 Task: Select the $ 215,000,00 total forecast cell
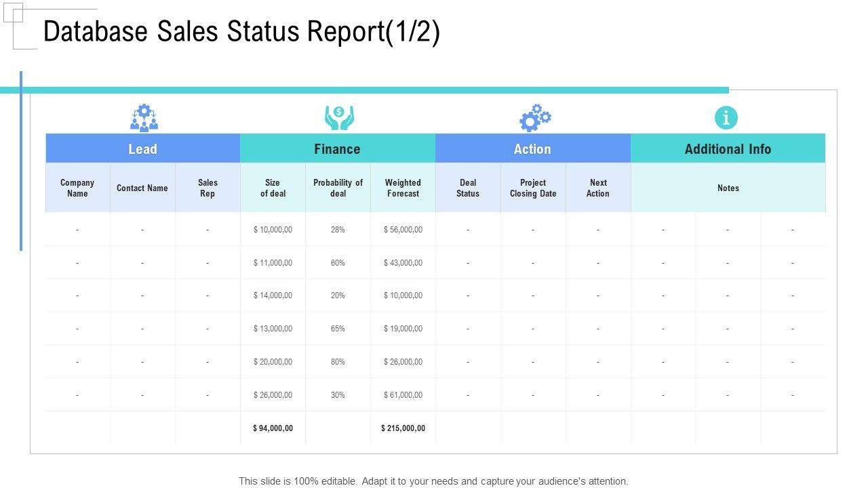(403, 428)
